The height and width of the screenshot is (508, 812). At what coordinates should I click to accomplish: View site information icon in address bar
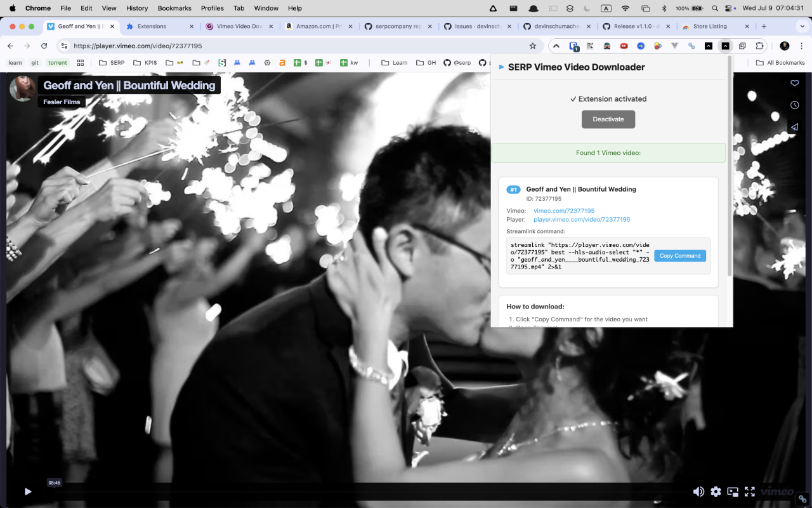click(63, 46)
